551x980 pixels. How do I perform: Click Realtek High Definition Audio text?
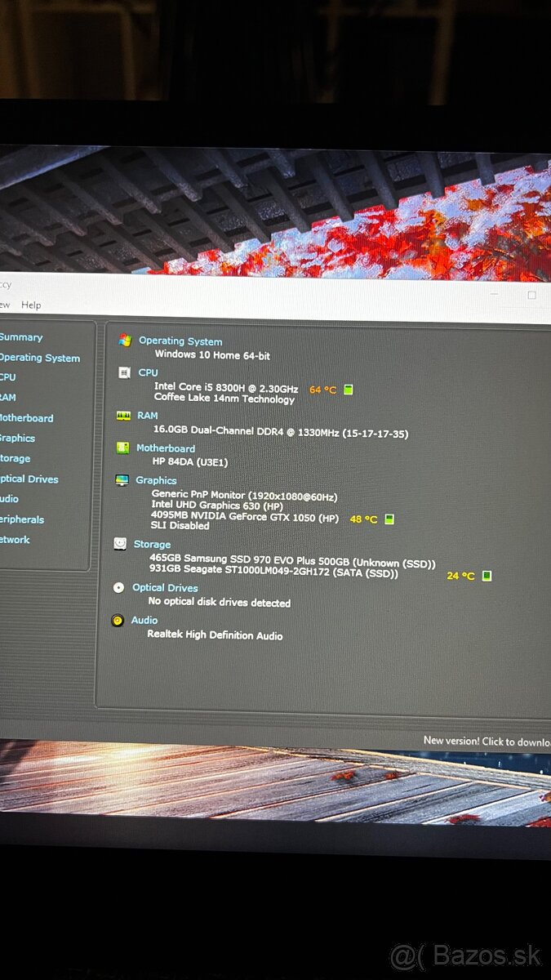click(x=215, y=635)
